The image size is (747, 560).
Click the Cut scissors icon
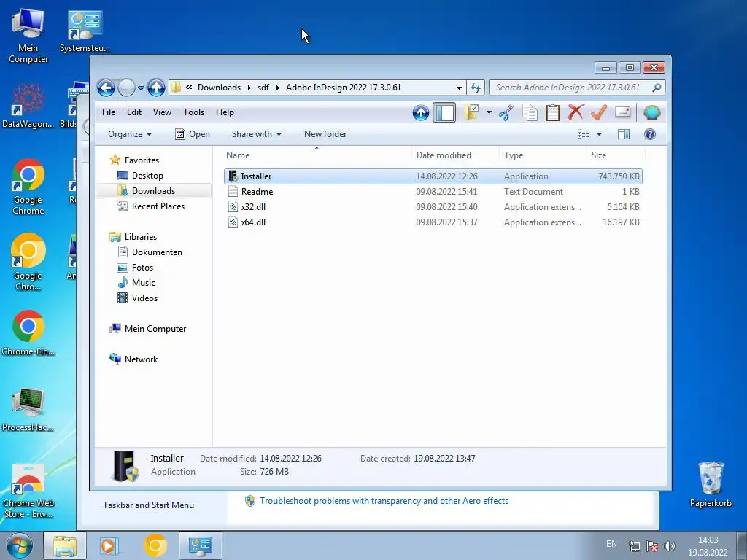[x=506, y=113]
